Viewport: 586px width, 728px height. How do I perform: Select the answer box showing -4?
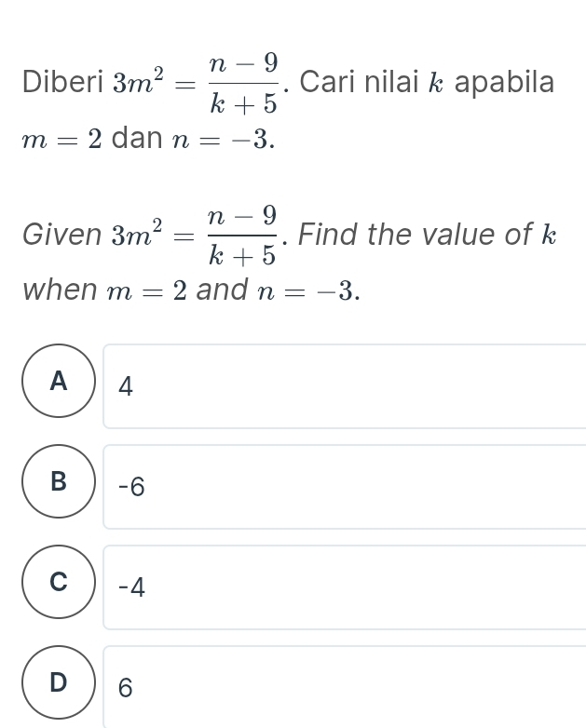coord(345,587)
